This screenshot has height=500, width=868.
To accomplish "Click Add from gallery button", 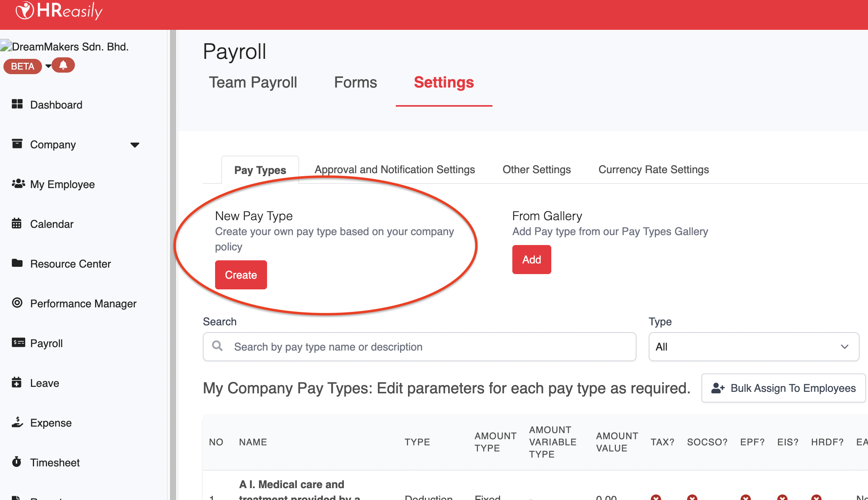I will pos(531,260).
